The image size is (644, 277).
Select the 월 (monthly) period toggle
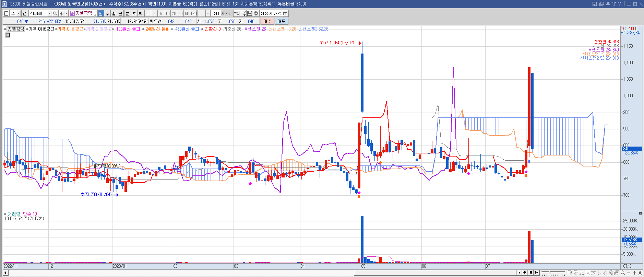(114, 13)
